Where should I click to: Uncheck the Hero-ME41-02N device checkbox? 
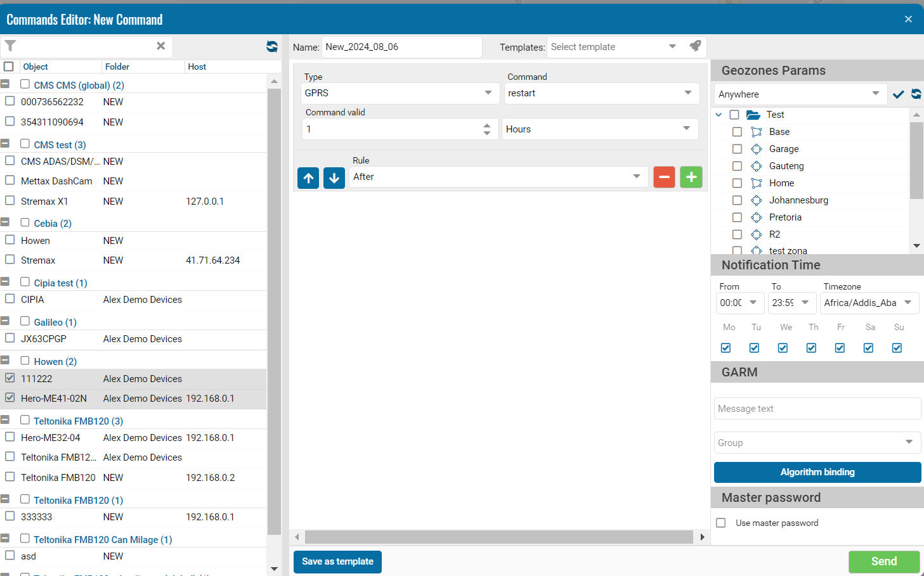[x=10, y=398]
